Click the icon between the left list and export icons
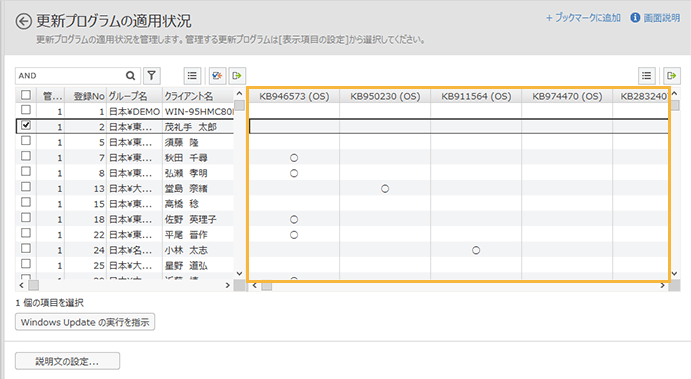Viewport: 691px width, 379px height. click(x=217, y=76)
